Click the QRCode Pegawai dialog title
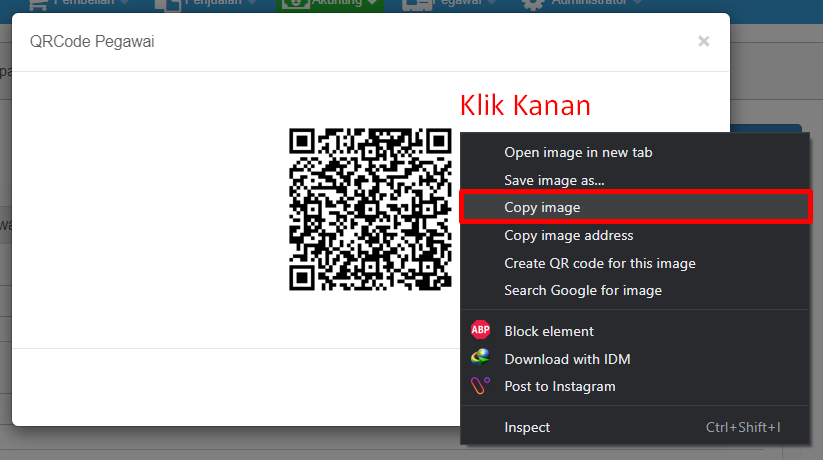 point(92,41)
